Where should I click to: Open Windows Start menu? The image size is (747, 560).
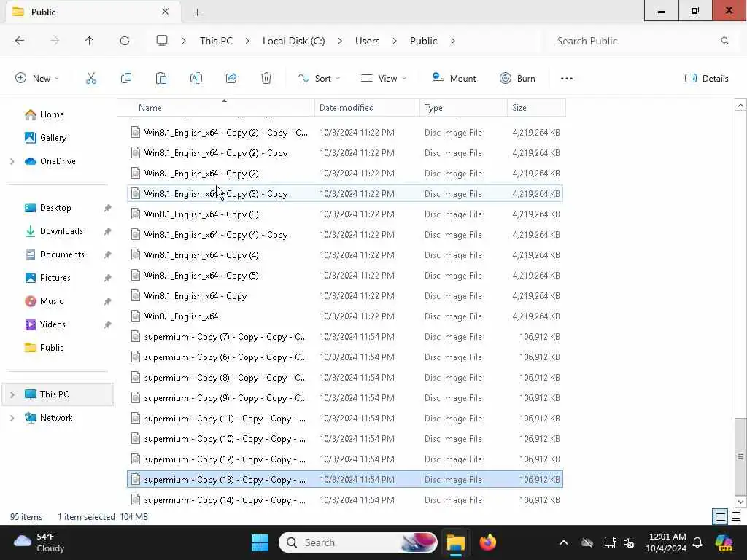click(x=260, y=542)
